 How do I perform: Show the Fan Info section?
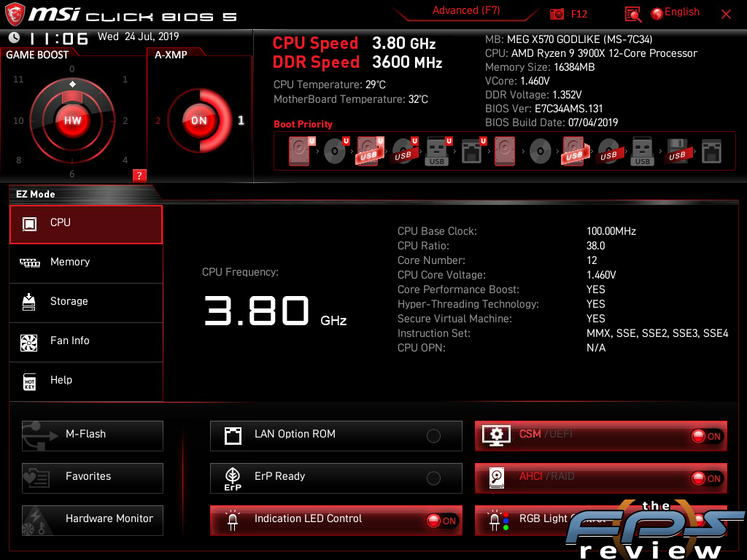click(86, 342)
